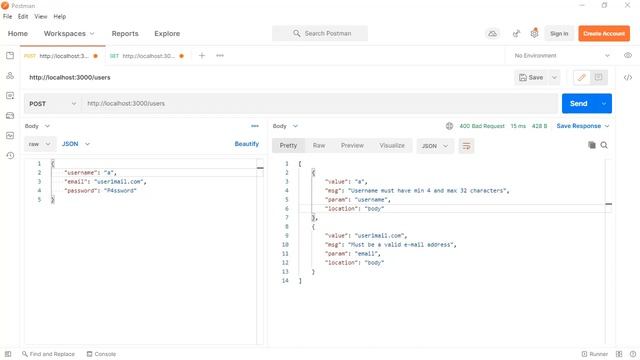Click the comment mode icon
The width and height of the screenshot is (640, 360).
tap(598, 78)
